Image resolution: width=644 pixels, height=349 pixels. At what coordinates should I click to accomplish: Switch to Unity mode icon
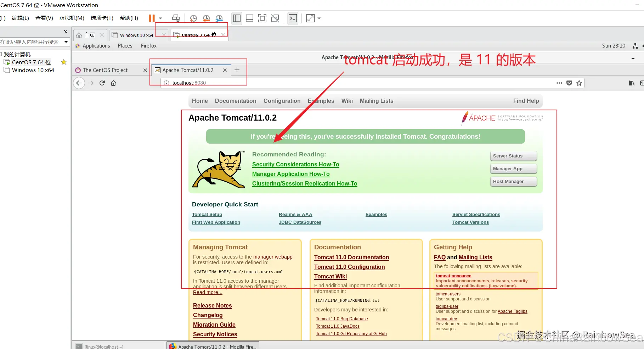(x=275, y=18)
